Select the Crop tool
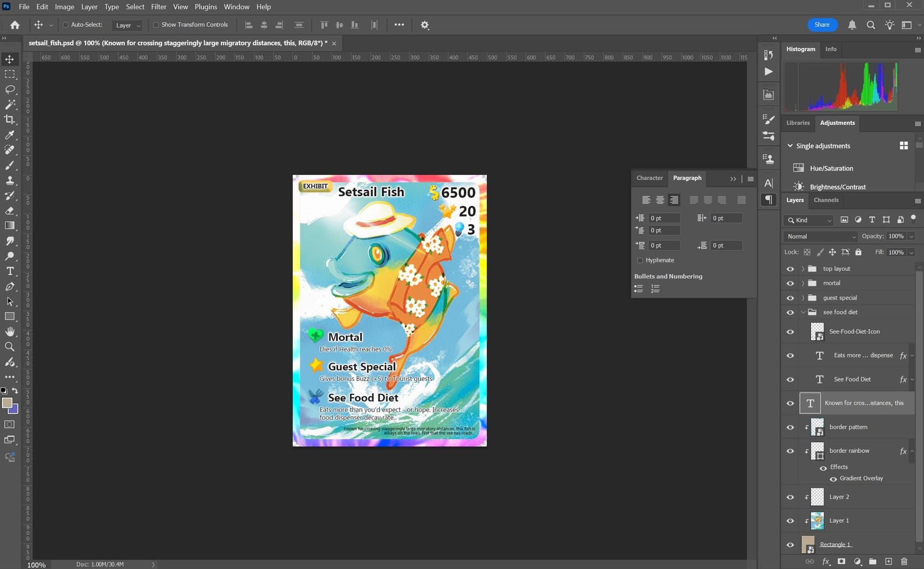Viewport: 924px width, 569px height. click(x=10, y=120)
